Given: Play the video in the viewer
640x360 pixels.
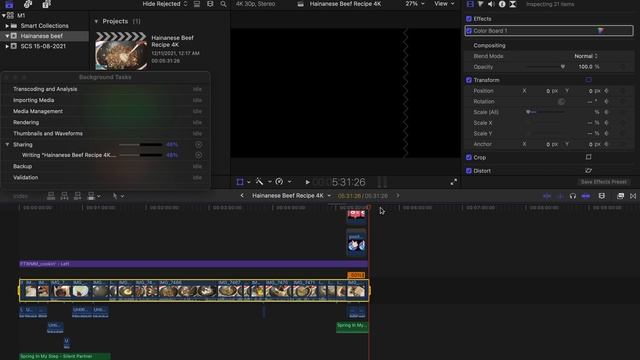Looking at the screenshot, I should (x=307, y=182).
